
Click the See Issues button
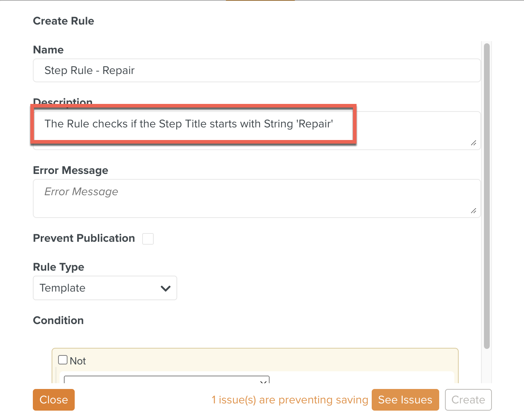[405, 400]
